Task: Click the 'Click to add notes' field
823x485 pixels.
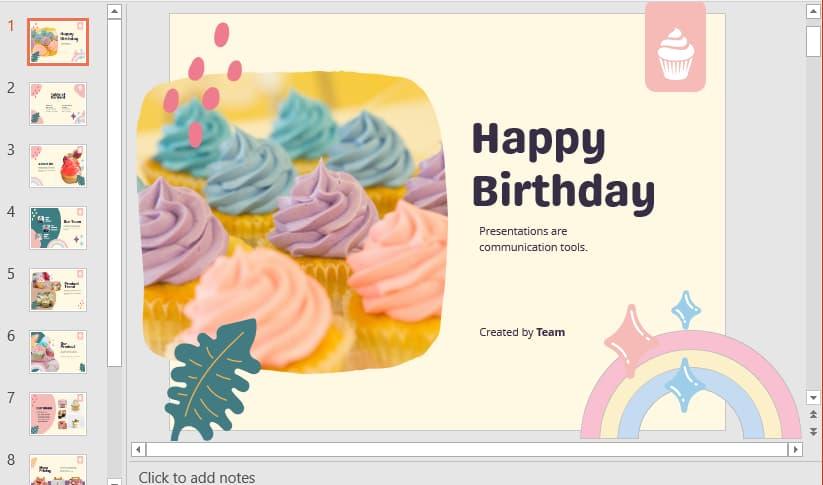Action: (x=197, y=477)
